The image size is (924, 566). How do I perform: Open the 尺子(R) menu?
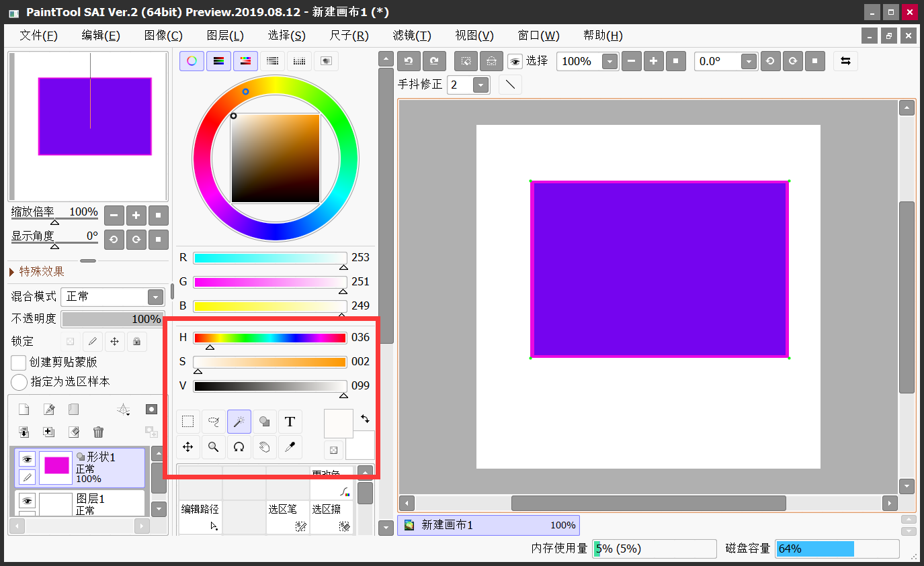(349, 36)
